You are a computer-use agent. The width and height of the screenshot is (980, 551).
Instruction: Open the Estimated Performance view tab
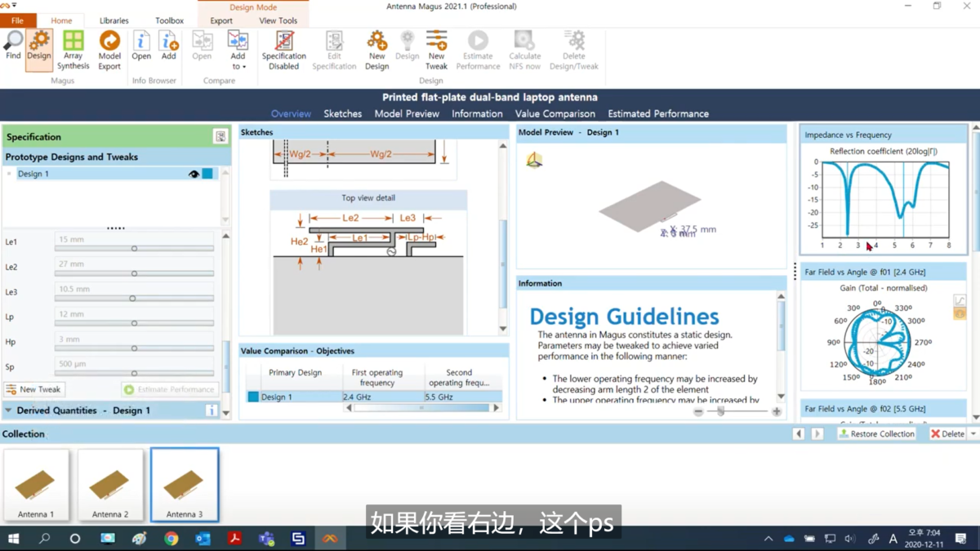click(658, 113)
